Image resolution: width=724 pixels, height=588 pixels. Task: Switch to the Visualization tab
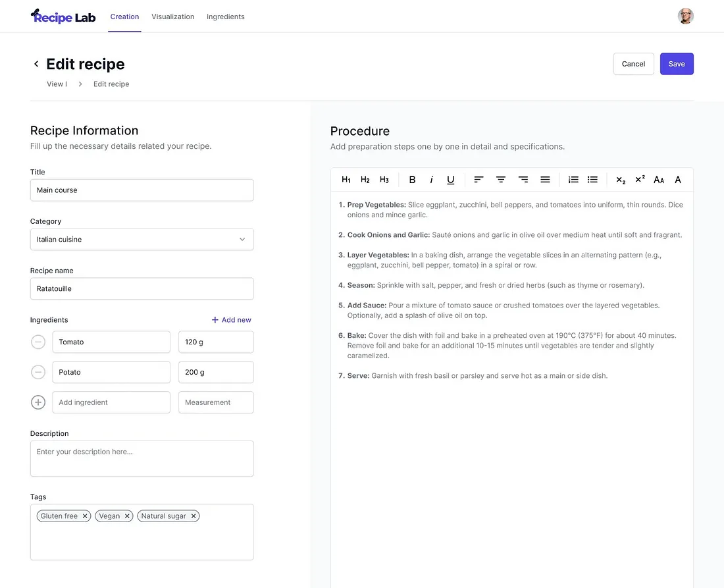172,16
